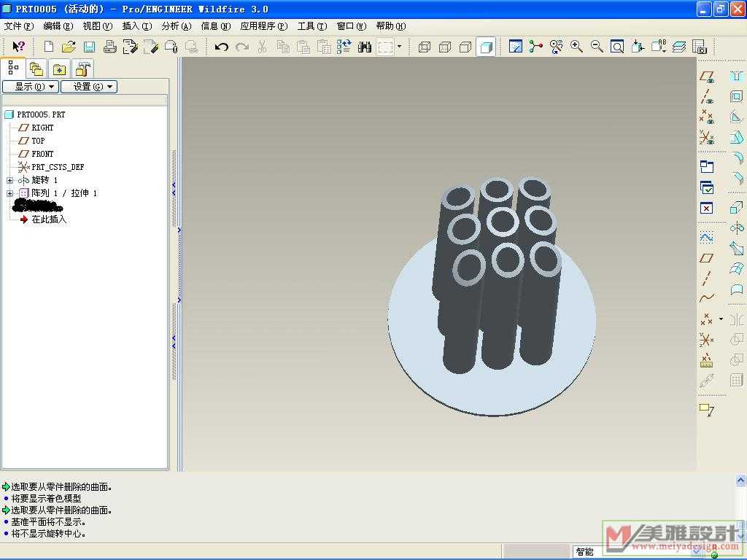The width and height of the screenshot is (747, 560).
Task: Open the 分析(A) menu
Action: [x=177, y=26]
